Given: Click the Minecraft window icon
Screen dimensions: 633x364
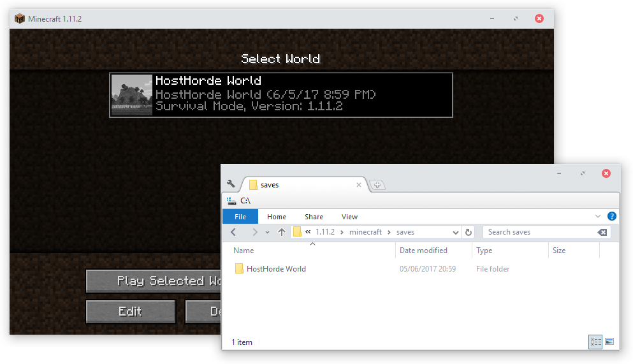Looking at the screenshot, I should pyautogui.click(x=19, y=18).
